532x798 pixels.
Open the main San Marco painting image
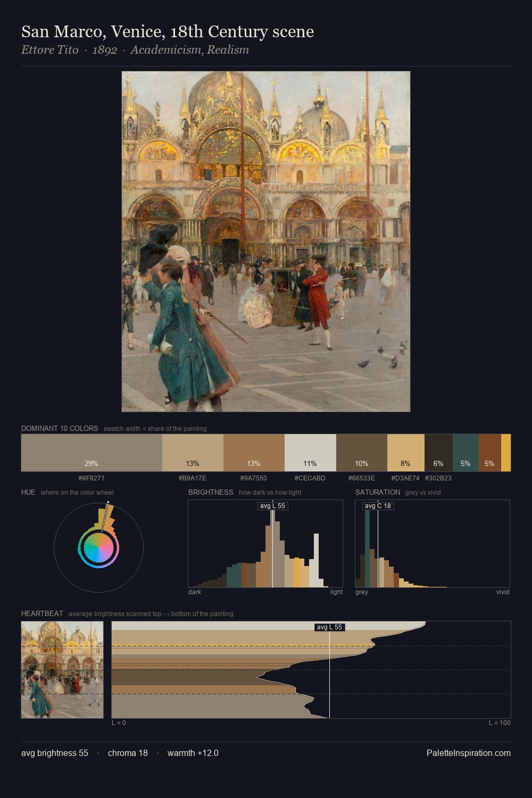[266, 242]
